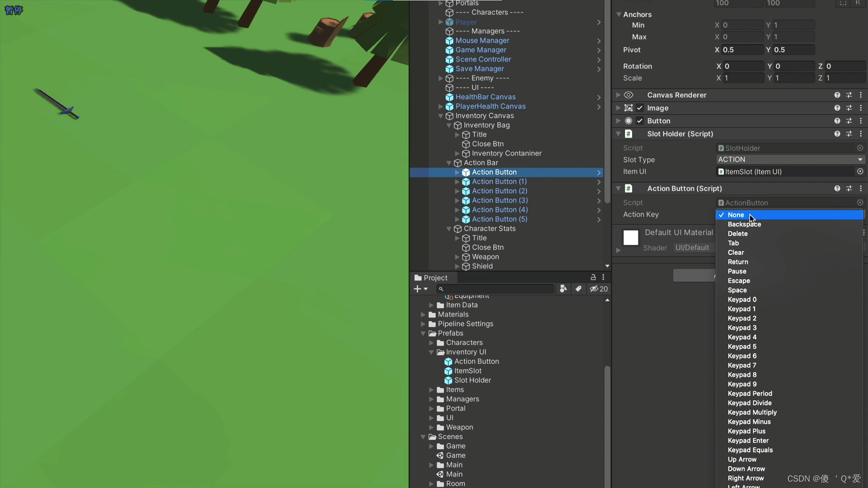Screen dimensions: 868x488
Task: Choose Keypad 1 from Action Key list
Action: [x=741, y=309]
